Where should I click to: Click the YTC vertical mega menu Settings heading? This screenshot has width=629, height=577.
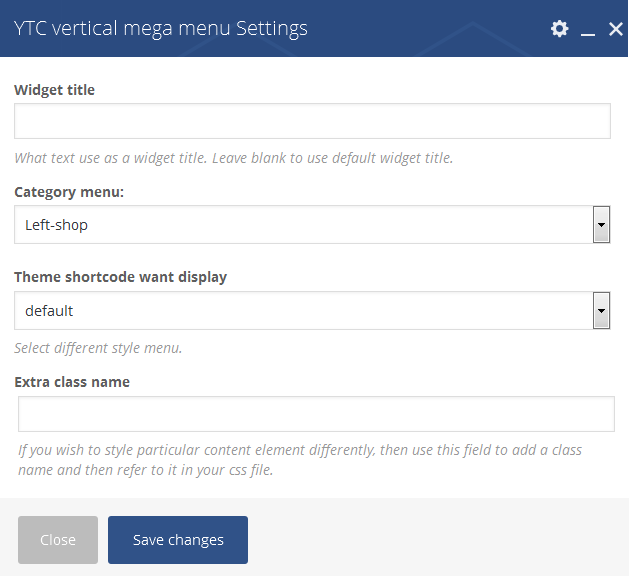pos(160,28)
